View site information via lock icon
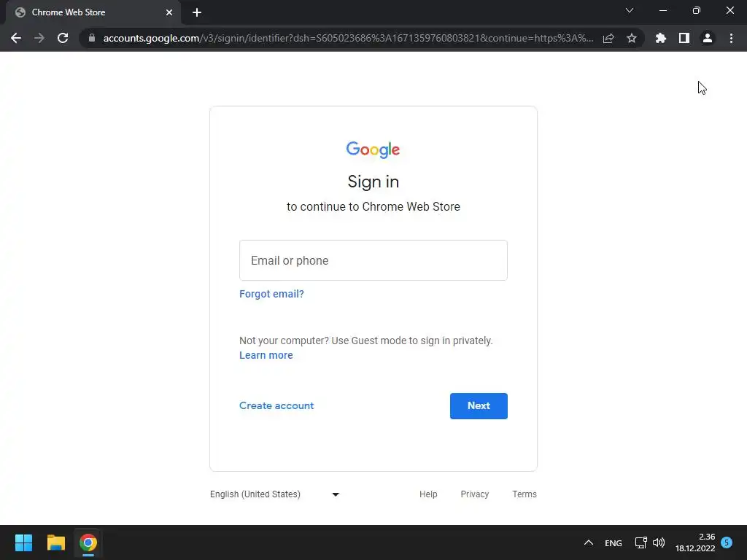747x560 pixels. (x=92, y=38)
